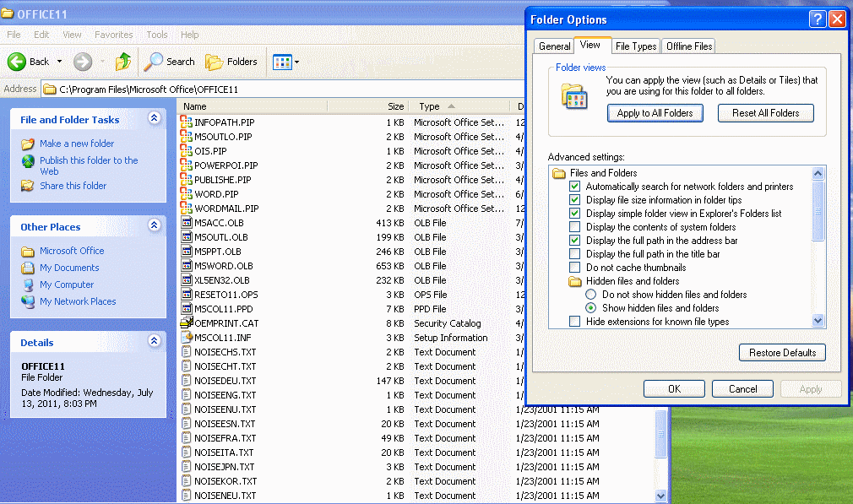This screenshot has height=504, width=853.
Task: Click the green Back navigation icon
Action: pos(19,61)
